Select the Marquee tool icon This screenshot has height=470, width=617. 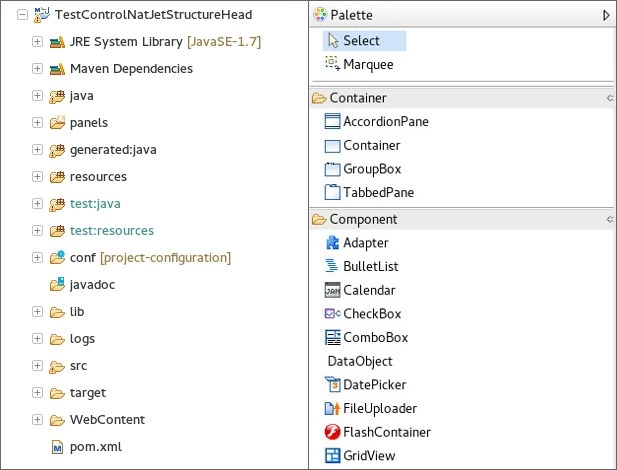[x=332, y=63]
